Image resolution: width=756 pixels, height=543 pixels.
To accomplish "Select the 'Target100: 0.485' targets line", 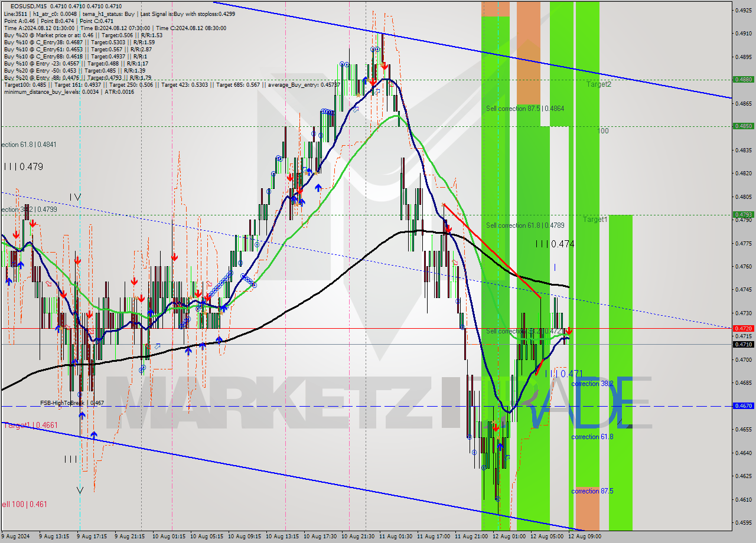I will coord(172,84).
